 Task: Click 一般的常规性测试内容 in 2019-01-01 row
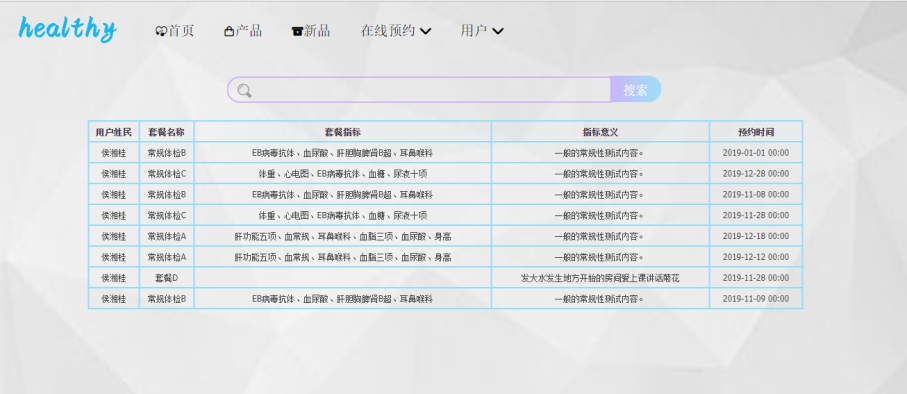point(600,153)
